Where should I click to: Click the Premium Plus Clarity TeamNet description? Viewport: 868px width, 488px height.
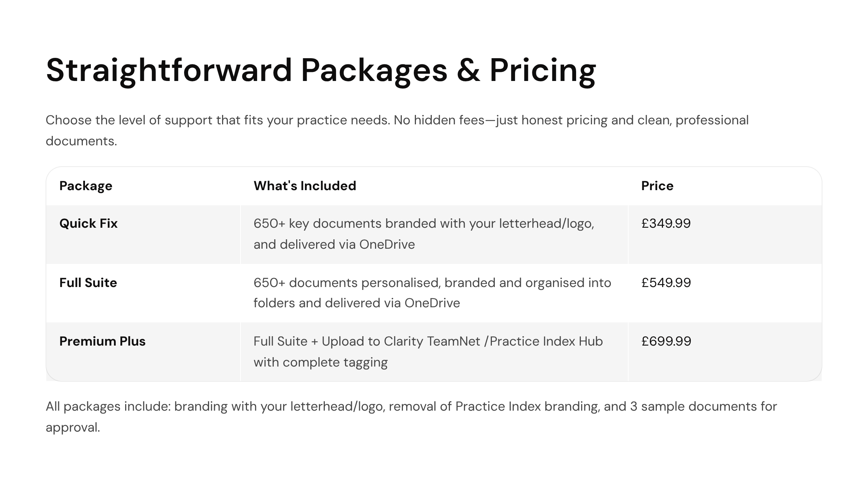click(x=428, y=352)
